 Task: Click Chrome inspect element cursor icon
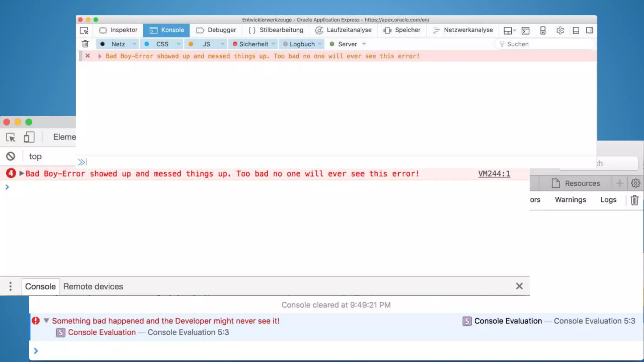point(10,137)
